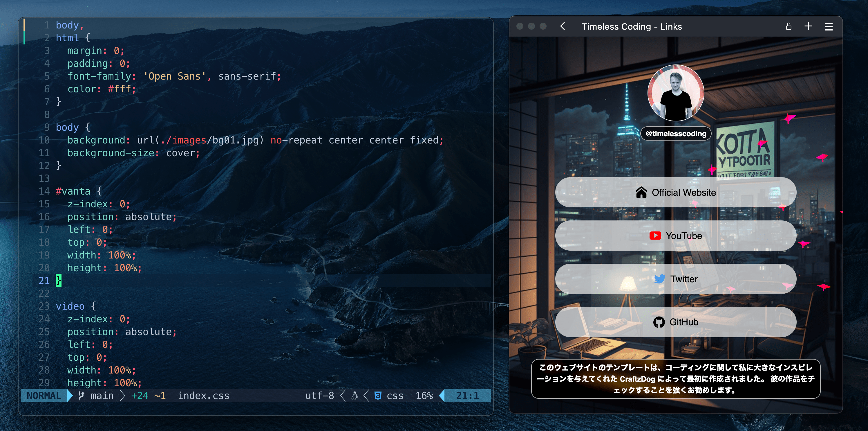Click the 16% scroll position indicator
Screen dimensions: 868x431
[424, 395]
